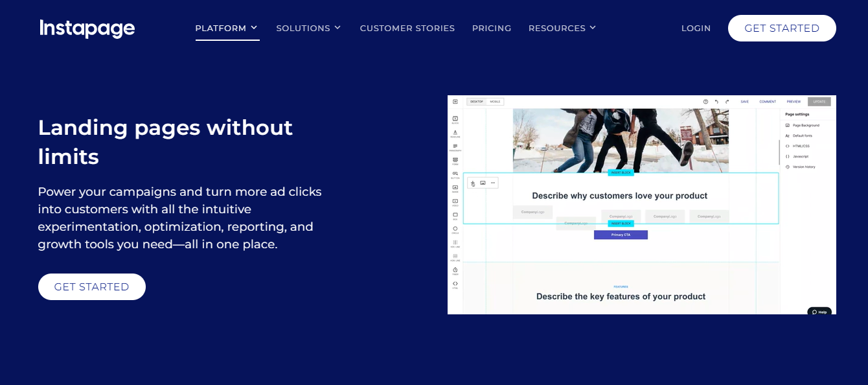This screenshot has width=868, height=385.
Task: Click the Help chat bubble
Action: (819, 312)
